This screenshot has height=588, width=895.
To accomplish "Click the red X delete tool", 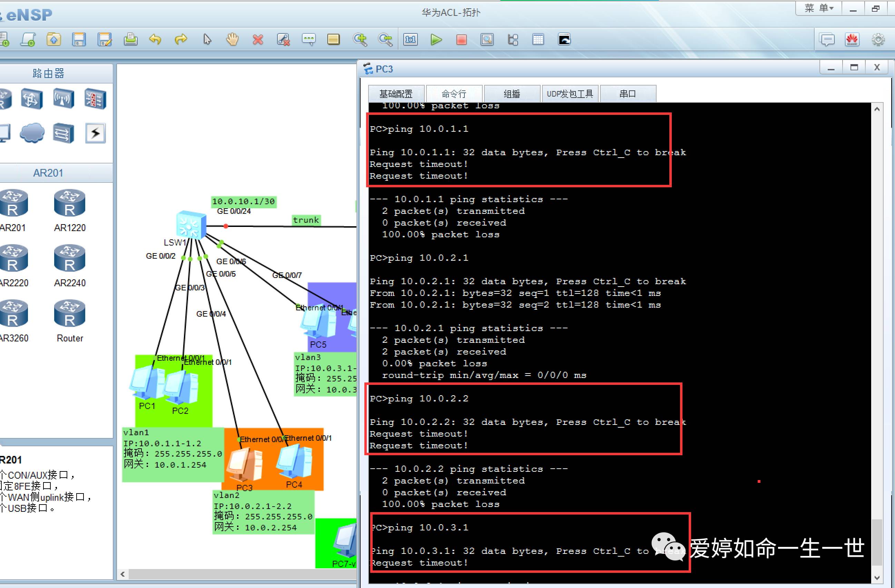I will pos(258,39).
